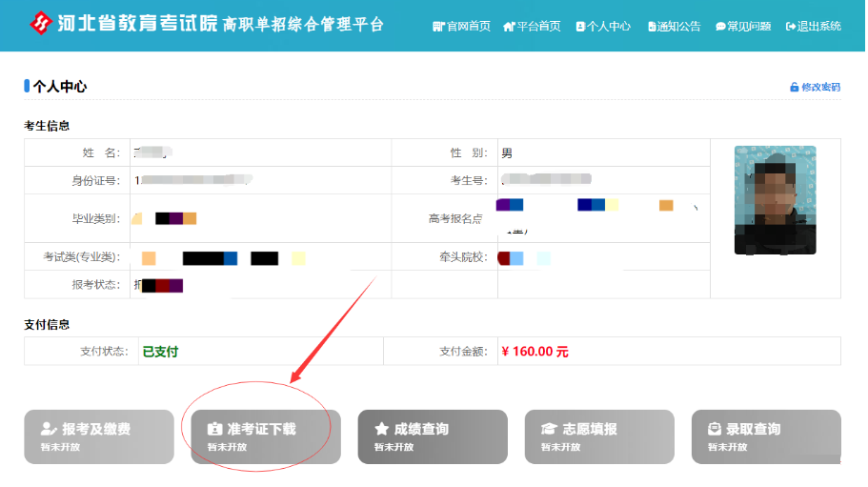Image resolution: width=868 pixels, height=487 pixels.
Task: Click the 支付信息 section heading
Action: tap(47, 325)
